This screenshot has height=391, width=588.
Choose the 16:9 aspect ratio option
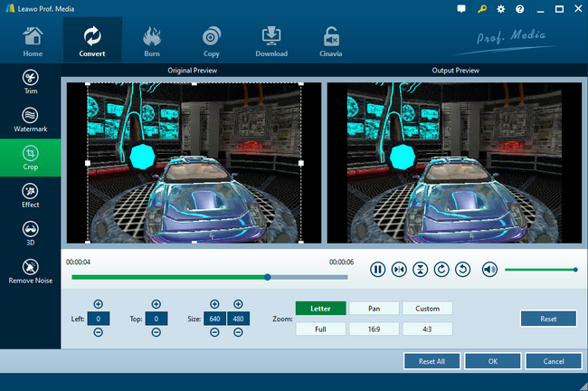[x=374, y=329]
